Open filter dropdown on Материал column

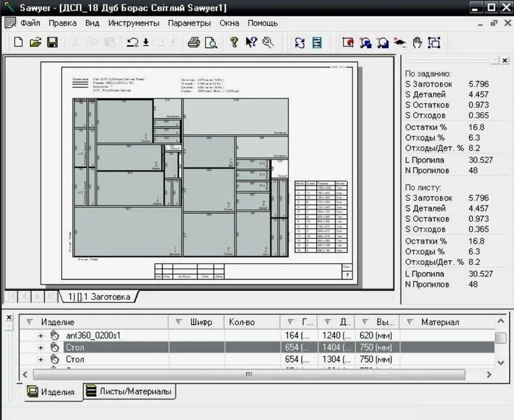410,322
